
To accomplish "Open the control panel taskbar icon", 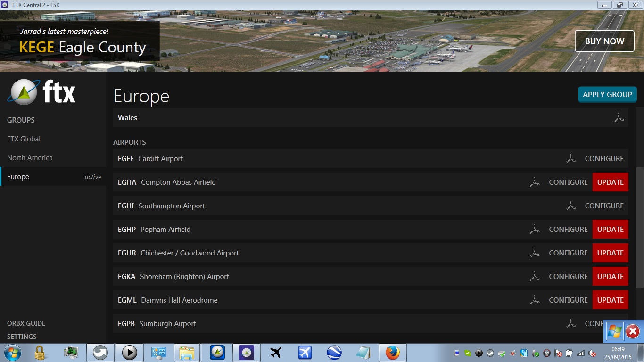I will pyautogui.click(x=158, y=353).
